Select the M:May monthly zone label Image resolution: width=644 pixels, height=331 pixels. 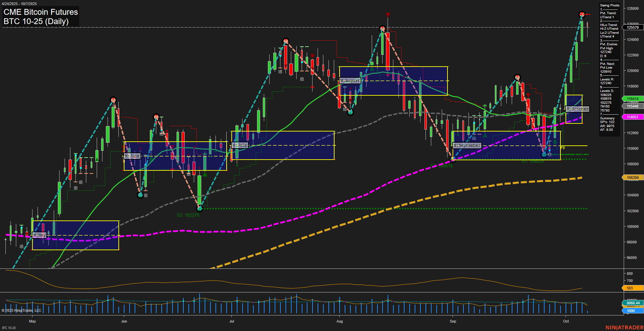tap(39, 234)
